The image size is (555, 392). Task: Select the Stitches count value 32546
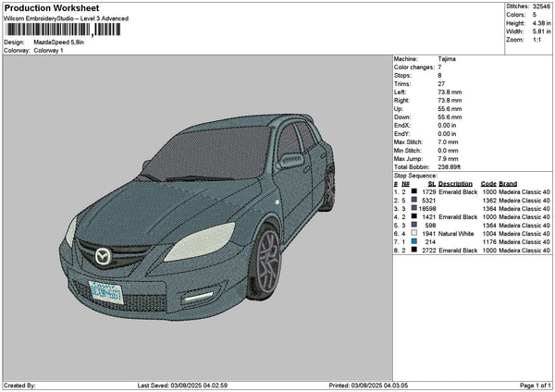point(541,7)
